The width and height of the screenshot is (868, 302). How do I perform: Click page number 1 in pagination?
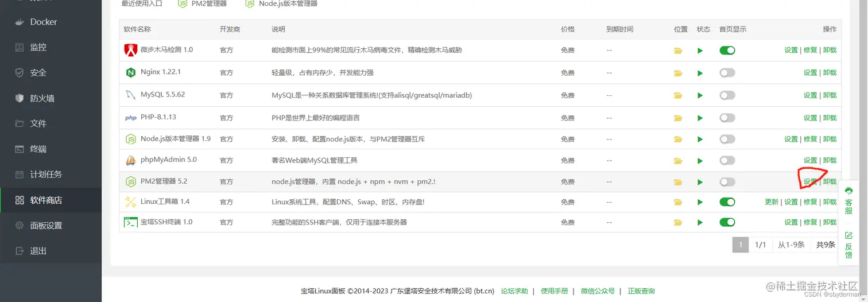(741, 245)
